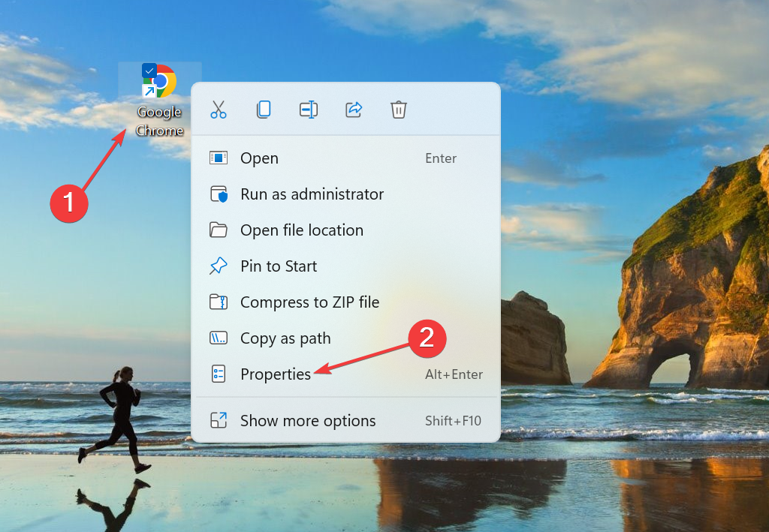Select the Rename icon
This screenshot has height=532, width=769.
coord(309,110)
